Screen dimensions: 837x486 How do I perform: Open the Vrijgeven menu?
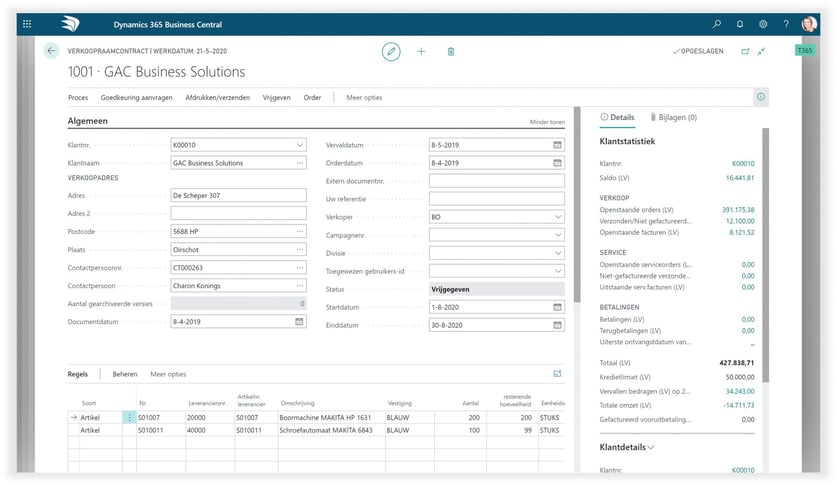coord(277,97)
